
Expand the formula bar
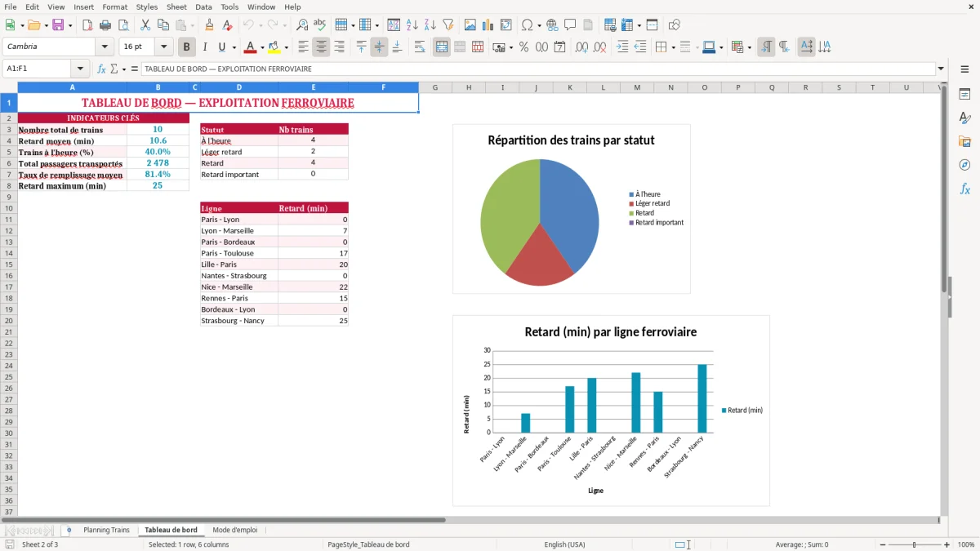(x=941, y=69)
